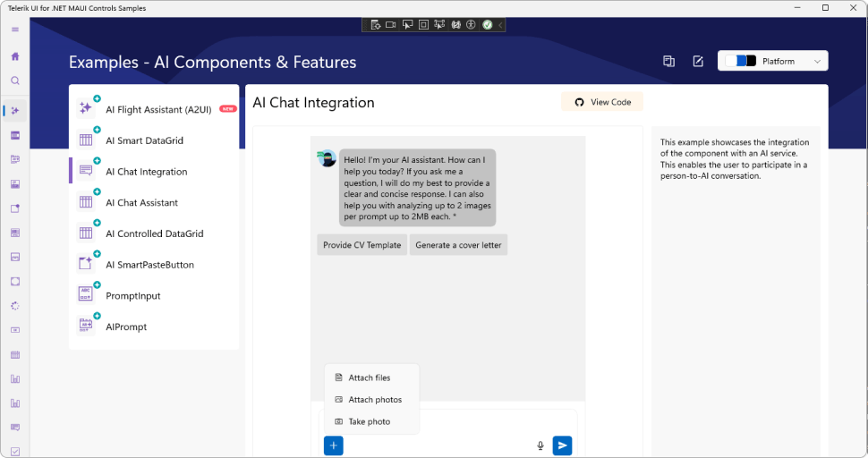The image size is (868, 458).
Task: Click Provide CV Template suggestion
Action: click(362, 245)
